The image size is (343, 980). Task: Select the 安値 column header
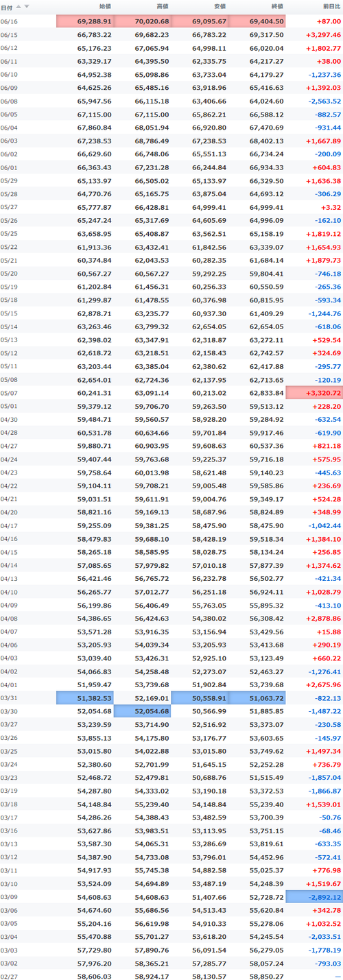click(220, 7)
